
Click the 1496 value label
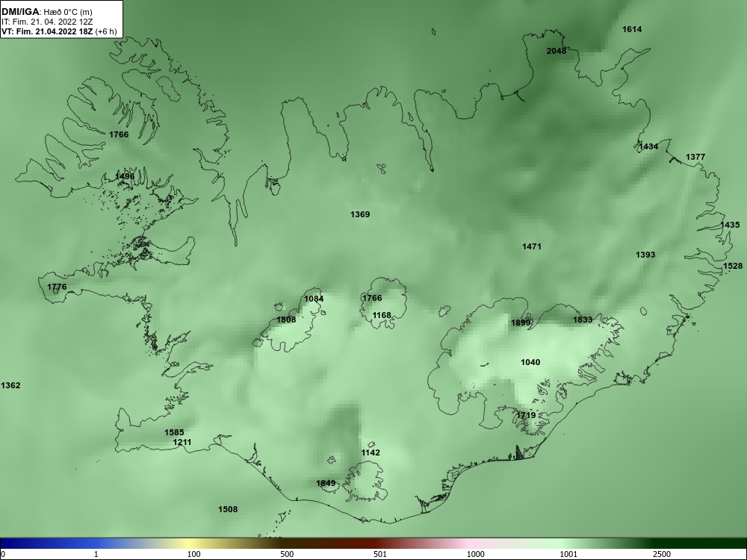pyautogui.click(x=125, y=177)
